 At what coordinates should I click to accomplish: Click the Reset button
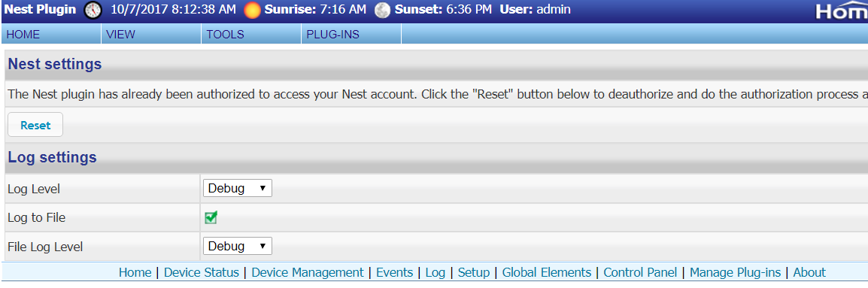tap(35, 125)
